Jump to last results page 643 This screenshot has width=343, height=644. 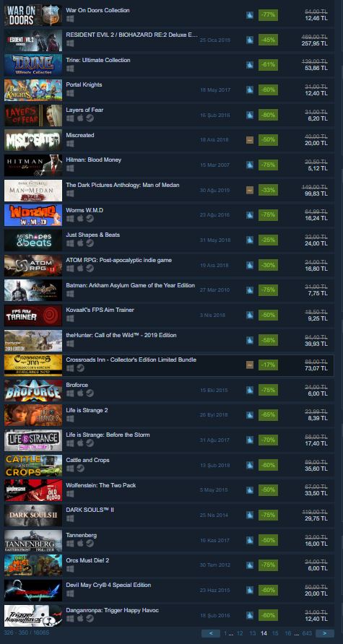[307, 633]
